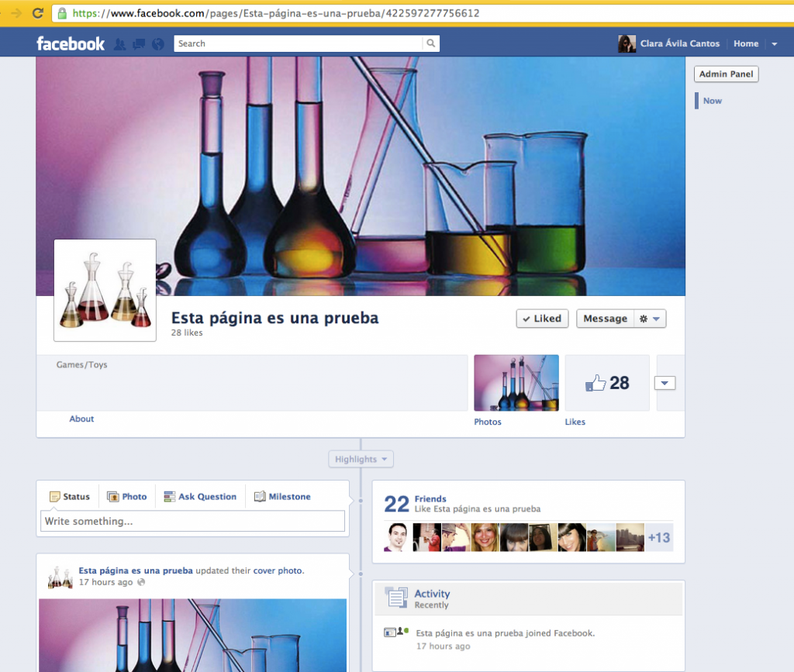The image size is (794, 672).
Task: Click the page profile picture of flasks
Action: [x=105, y=291]
